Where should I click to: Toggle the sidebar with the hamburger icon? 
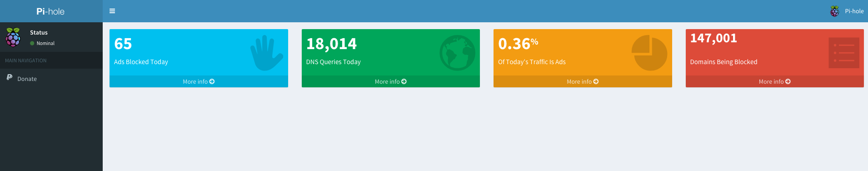(112, 11)
